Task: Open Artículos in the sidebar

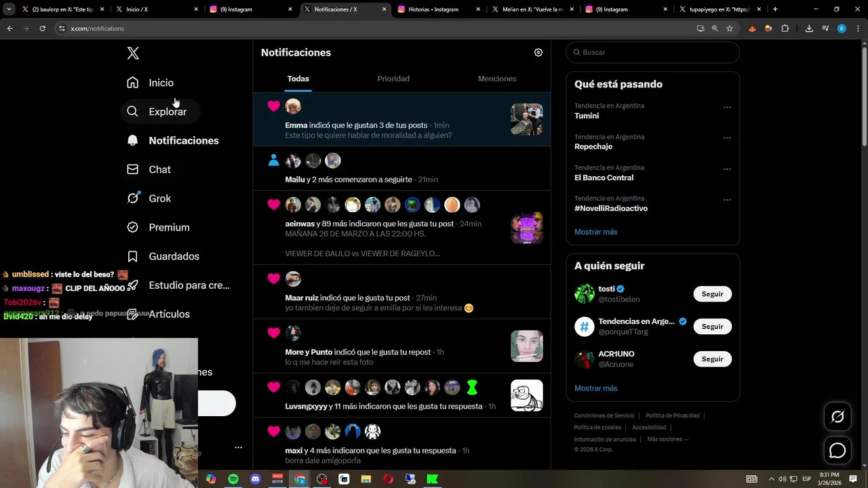Action: tap(158, 314)
